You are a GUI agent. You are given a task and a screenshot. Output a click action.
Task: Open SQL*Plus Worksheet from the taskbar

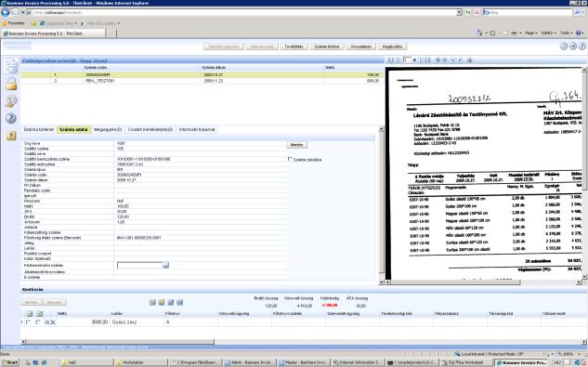tap(465, 362)
